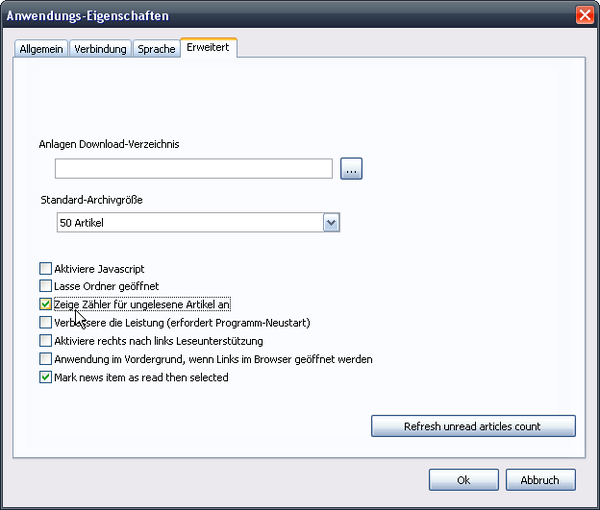
Task: Enable the Aktiviere Javascript checkbox
Action: click(45, 269)
